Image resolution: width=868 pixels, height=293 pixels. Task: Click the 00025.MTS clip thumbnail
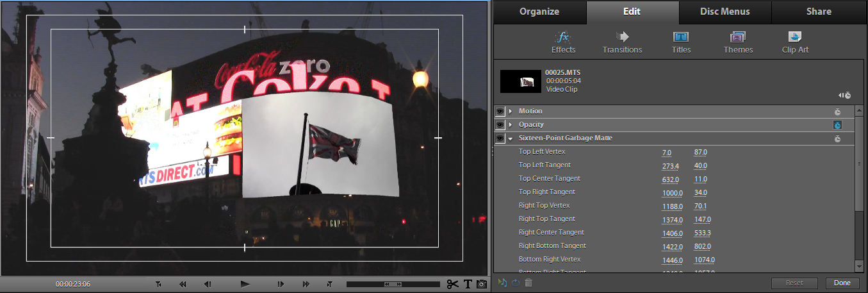[520, 81]
